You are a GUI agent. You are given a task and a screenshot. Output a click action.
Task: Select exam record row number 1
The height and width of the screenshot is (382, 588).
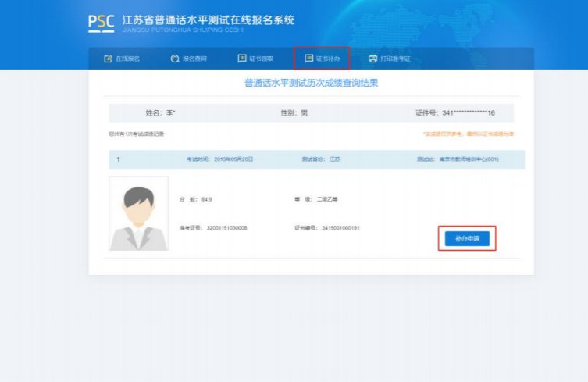(x=118, y=159)
